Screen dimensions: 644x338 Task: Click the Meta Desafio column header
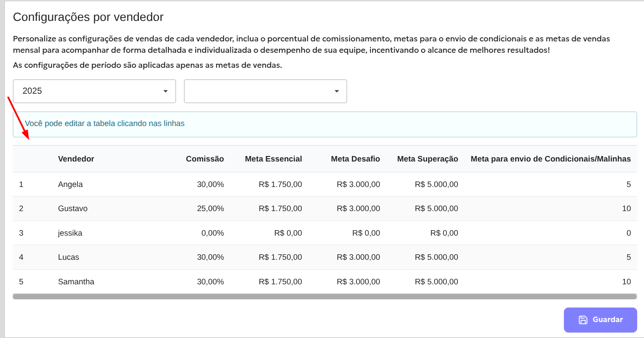tap(355, 159)
